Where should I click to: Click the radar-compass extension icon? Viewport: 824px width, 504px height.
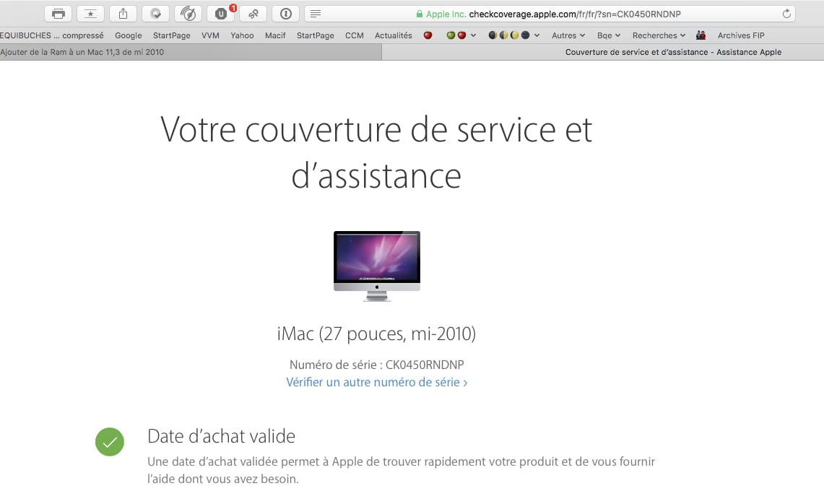pyautogui.click(x=188, y=14)
